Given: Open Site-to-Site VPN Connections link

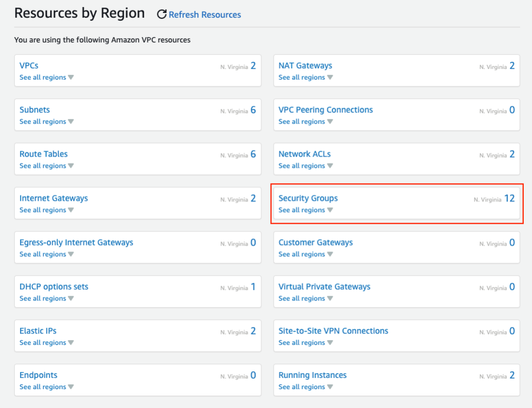Looking at the screenshot, I should pos(333,331).
